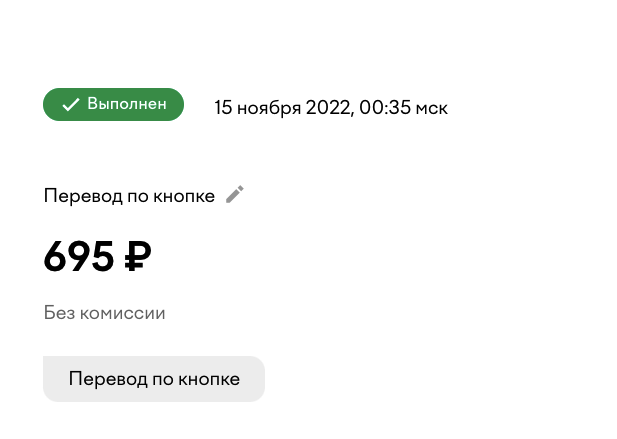The width and height of the screenshot is (617, 439).
Task: Select the green 'Выполнен' status badge
Action: click(x=113, y=104)
